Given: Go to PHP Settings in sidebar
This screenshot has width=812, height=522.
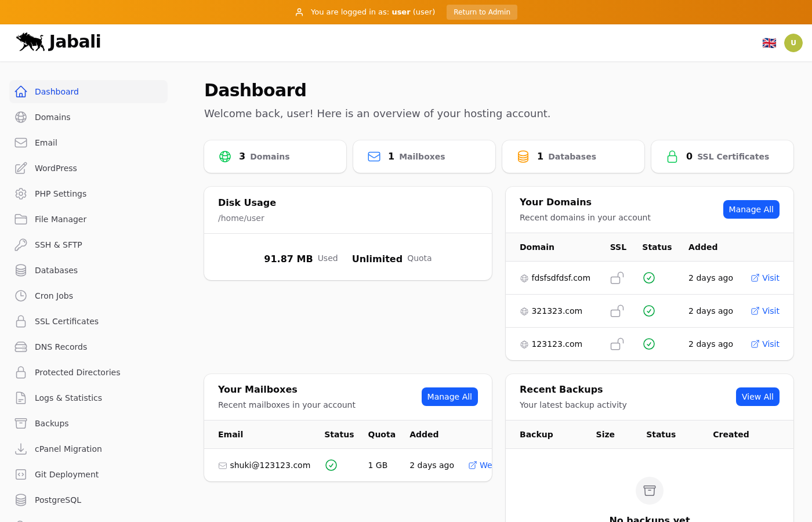Looking at the screenshot, I should [60, 194].
